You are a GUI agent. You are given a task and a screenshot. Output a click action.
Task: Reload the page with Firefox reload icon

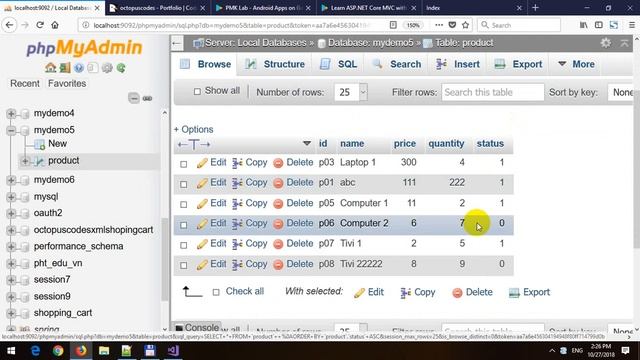(40, 25)
